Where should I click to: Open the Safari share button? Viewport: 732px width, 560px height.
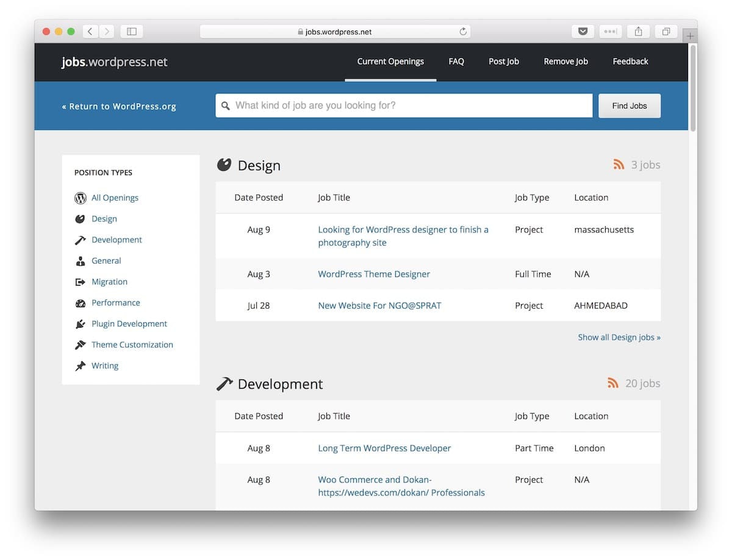[x=638, y=31]
